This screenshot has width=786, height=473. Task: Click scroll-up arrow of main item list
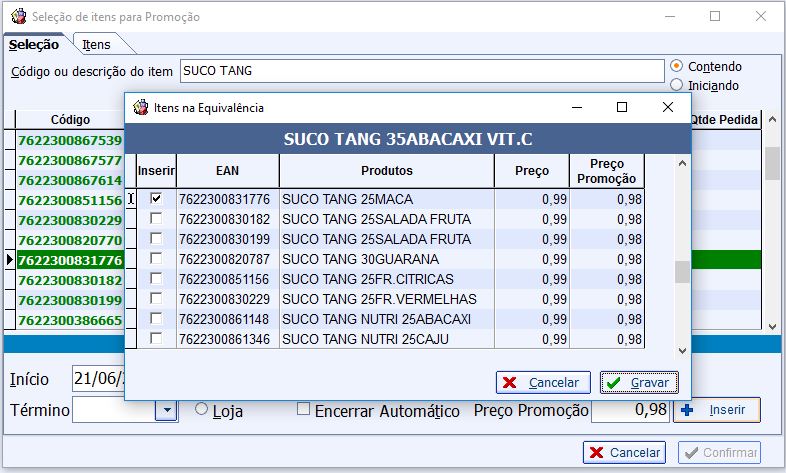(x=772, y=119)
